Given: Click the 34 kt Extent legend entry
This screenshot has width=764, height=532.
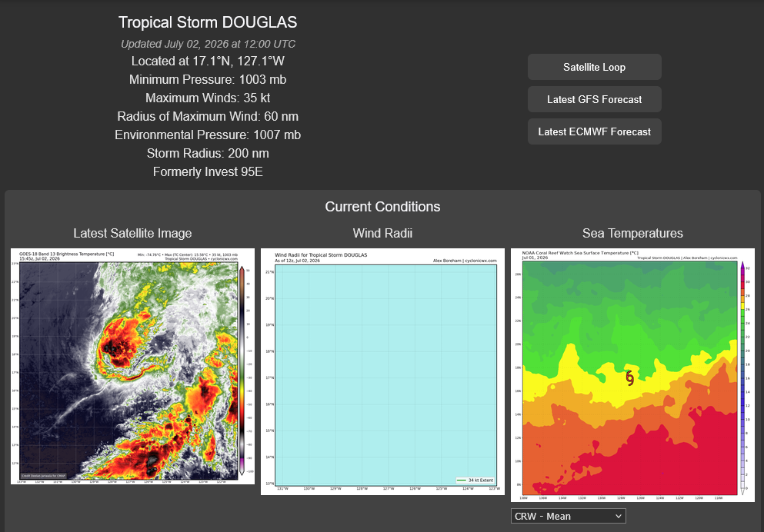Looking at the screenshot, I should click(x=475, y=480).
